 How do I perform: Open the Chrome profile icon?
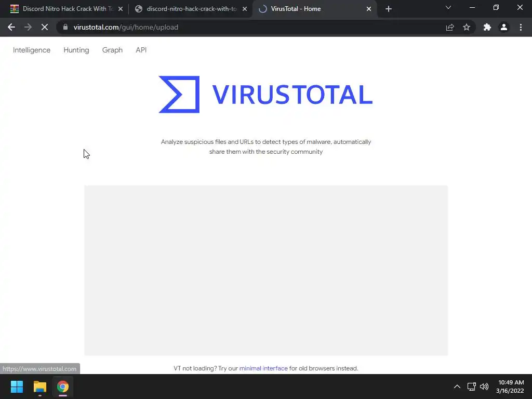[504, 27]
